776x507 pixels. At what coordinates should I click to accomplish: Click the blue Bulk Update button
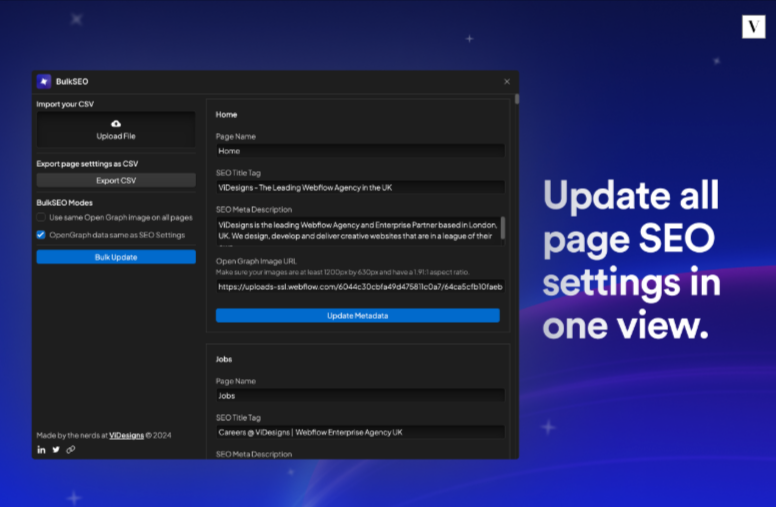tap(116, 257)
